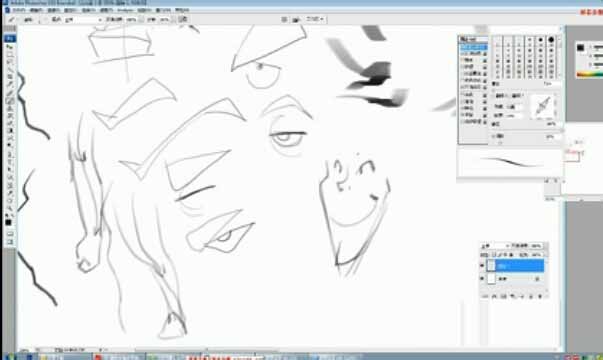
Task: Select the Move tool in the toolbox
Action: coord(10,47)
